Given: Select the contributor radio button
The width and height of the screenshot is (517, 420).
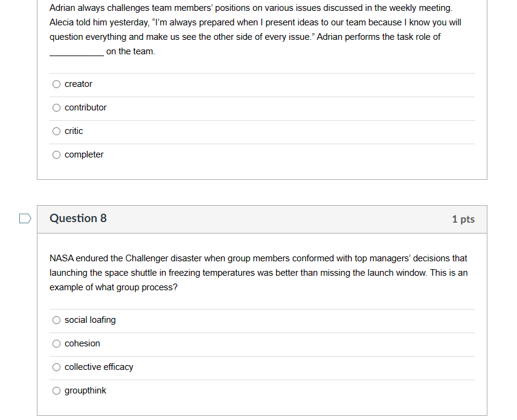Looking at the screenshot, I should pos(56,107).
